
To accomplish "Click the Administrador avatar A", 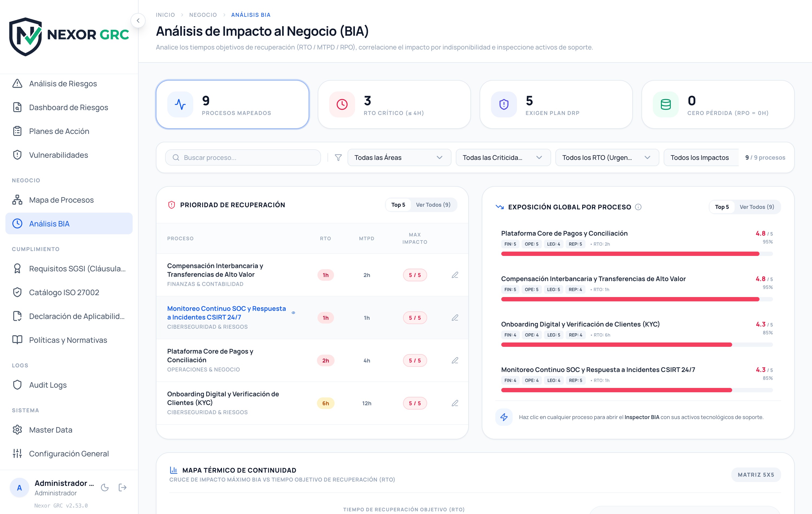I will point(19,488).
